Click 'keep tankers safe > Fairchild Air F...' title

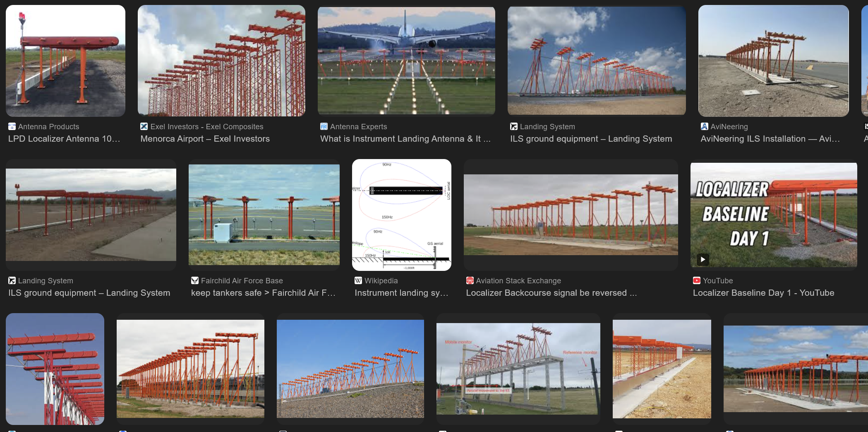[263, 293]
